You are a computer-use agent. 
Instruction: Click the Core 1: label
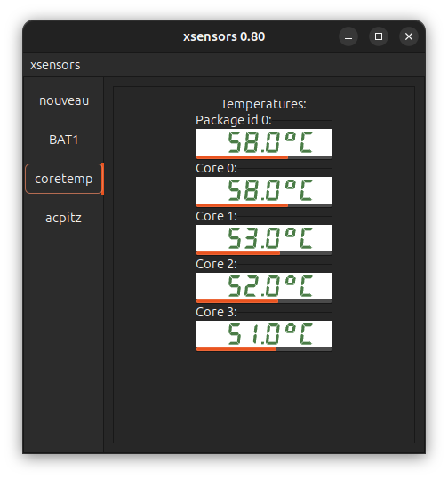[x=216, y=216]
